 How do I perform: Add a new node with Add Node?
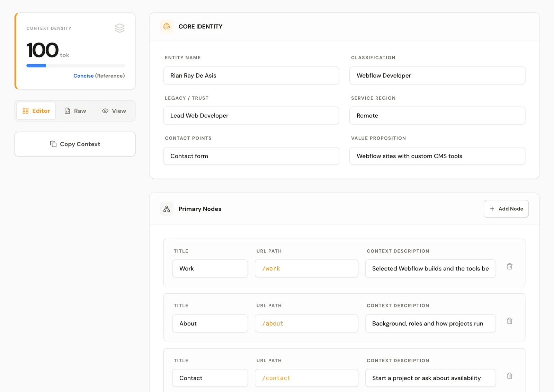(506, 209)
